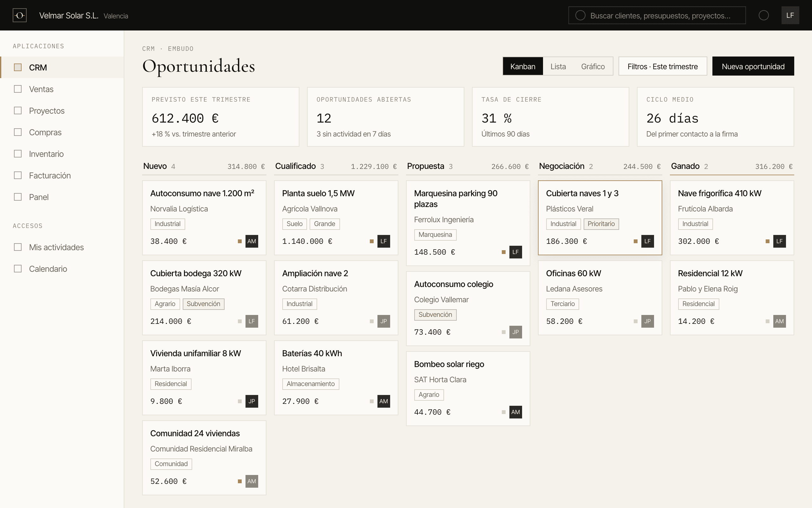This screenshot has width=812, height=508.
Task: Click the Panel checkbox icon in sidebar
Action: coord(18,197)
